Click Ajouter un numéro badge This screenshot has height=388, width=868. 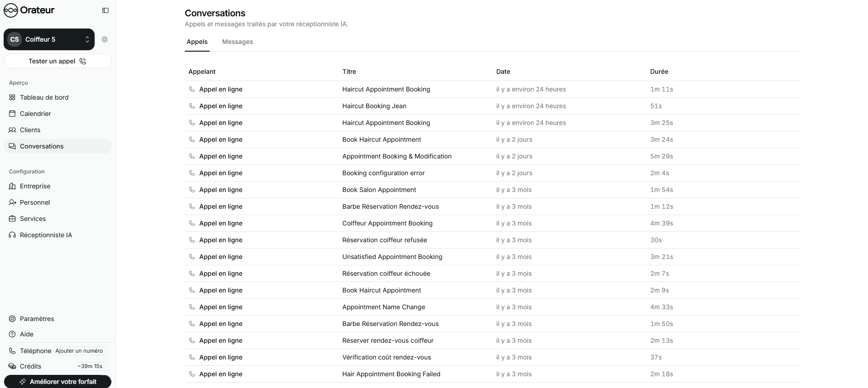[79, 351]
